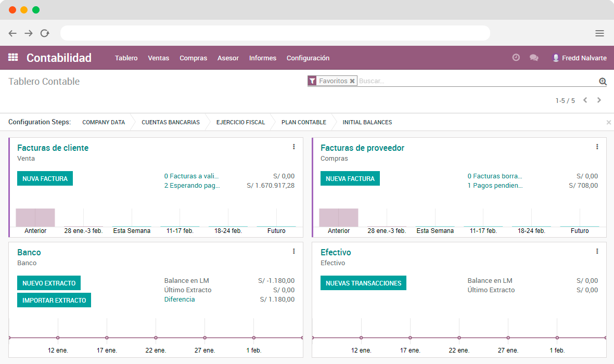Click the Nuevas Transacciones button
The width and height of the screenshot is (614, 364).
tap(363, 283)
